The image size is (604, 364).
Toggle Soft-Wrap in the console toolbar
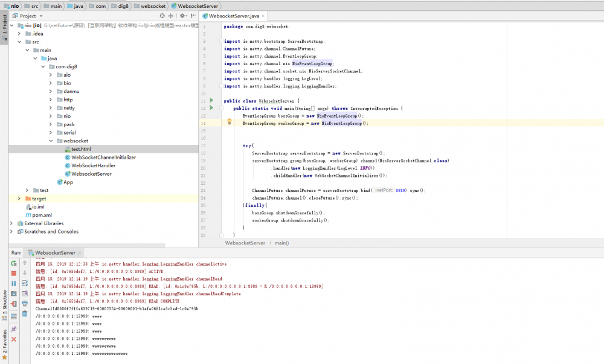pos(25,283)
